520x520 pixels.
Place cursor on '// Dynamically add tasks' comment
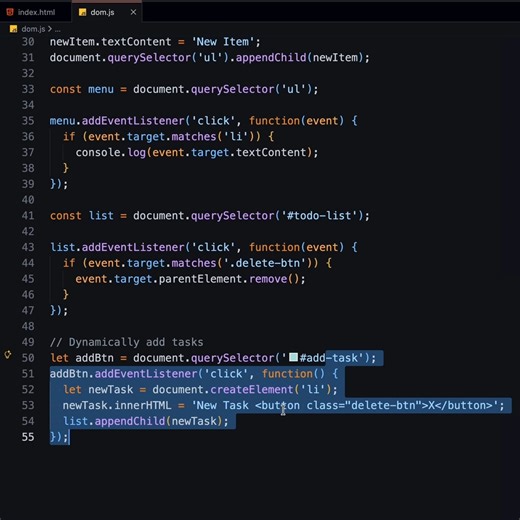[x=126, y=342]
